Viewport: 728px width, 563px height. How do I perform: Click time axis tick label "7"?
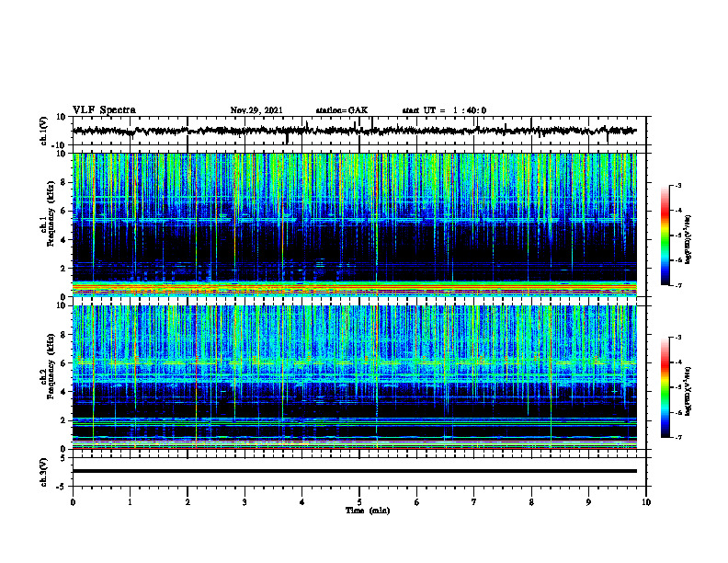pyautogui.click(x=474, y=502)
